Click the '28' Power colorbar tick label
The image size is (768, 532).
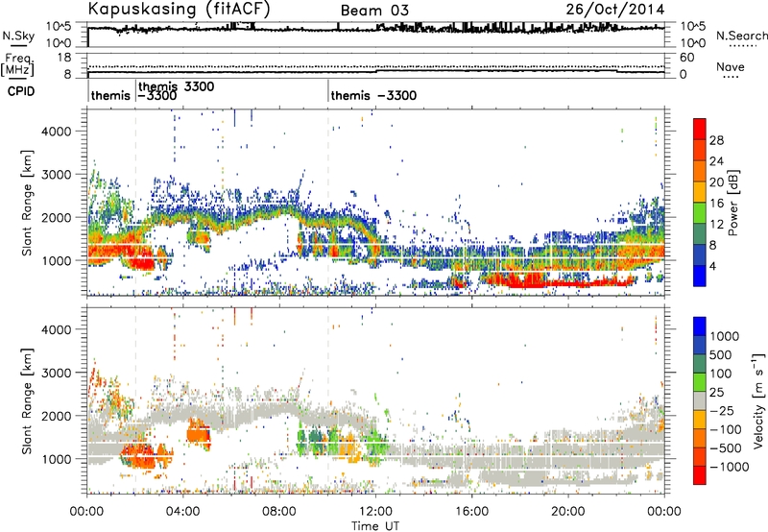[x=716, y=140]
